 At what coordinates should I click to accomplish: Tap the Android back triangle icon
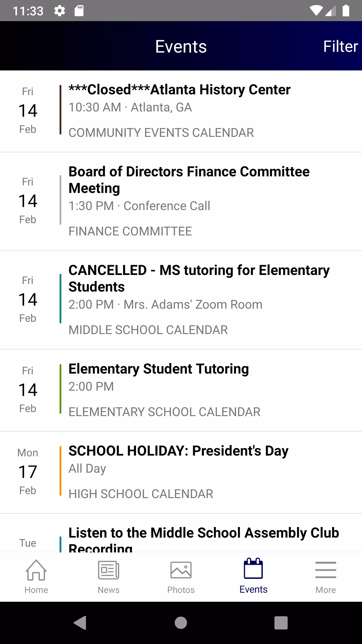(x=80, y=623)
